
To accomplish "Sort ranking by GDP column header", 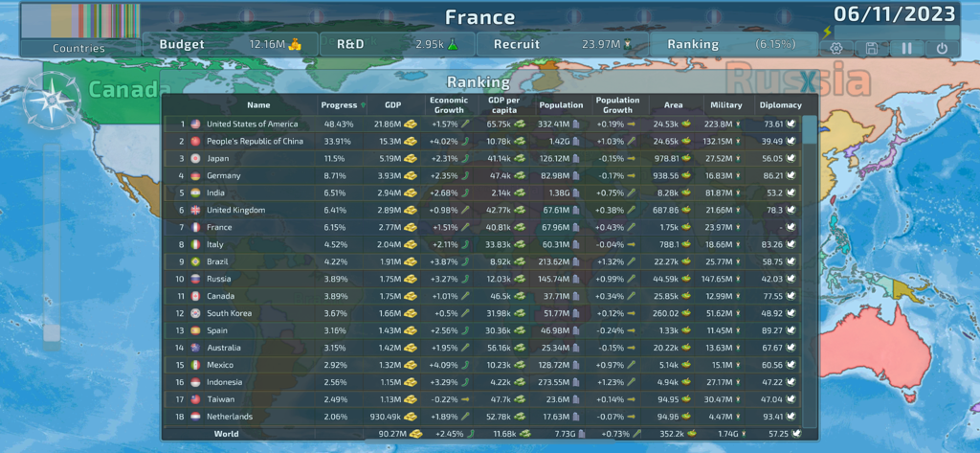I will pyautogui.click(x=393, y=105).
